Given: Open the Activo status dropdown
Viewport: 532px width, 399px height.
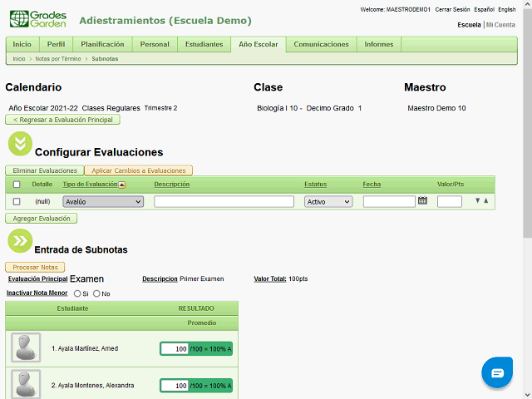Looking at the screenshot, I should coord(328,201).
